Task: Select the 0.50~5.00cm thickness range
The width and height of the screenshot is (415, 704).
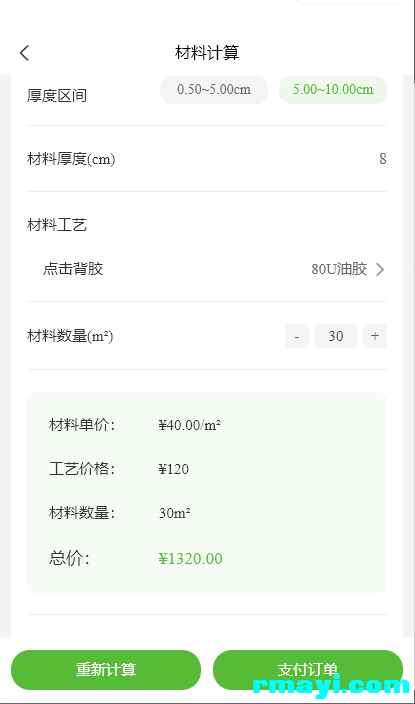Action: pyautogui.click(x=214, y=90)
